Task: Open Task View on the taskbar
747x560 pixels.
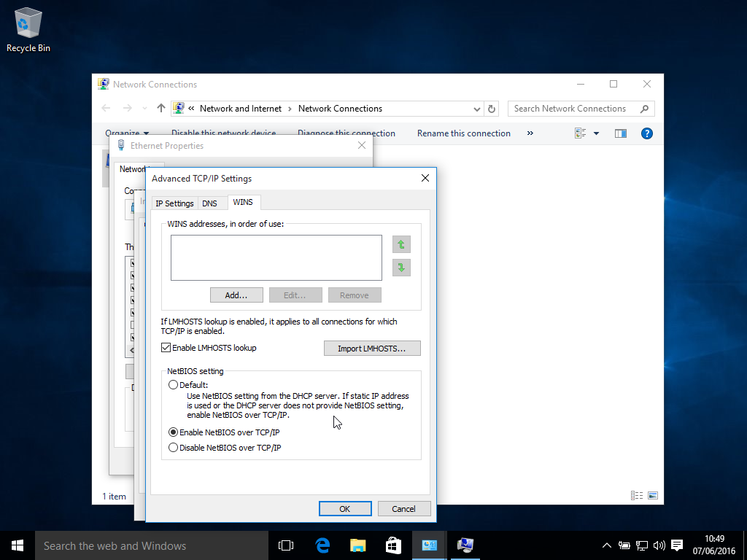Action: pos(286,545)
